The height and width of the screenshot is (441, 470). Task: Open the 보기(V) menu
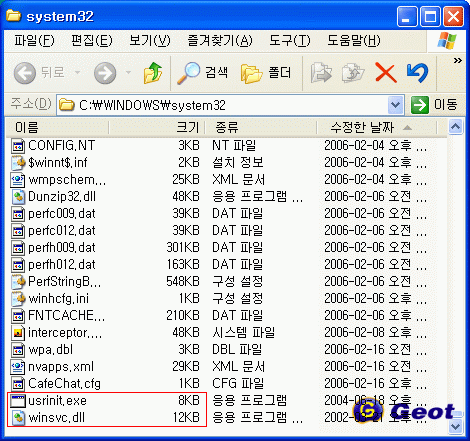pyautogui.click(x=150, y=41)
